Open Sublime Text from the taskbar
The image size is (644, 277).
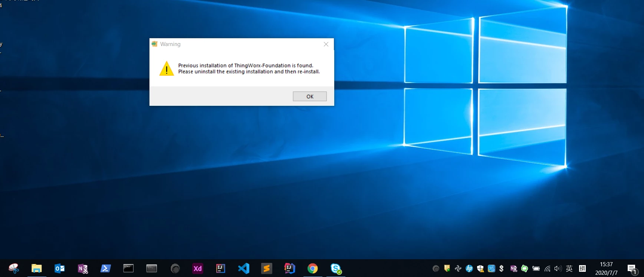pyautogui.click(x=267, y=268)
